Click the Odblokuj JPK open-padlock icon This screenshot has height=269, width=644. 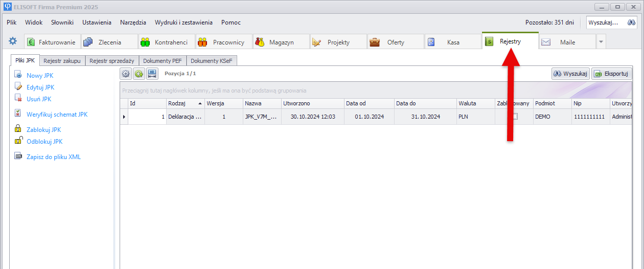(18, 141)
